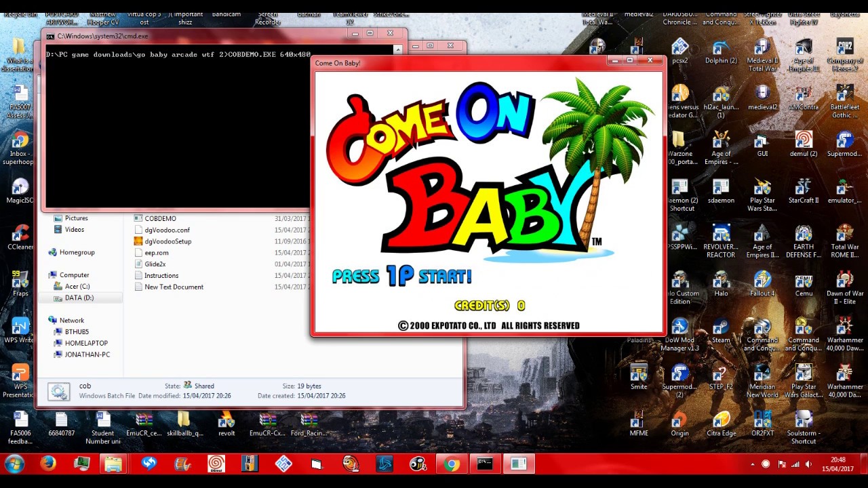Open the taskbar clock showing 20:48
The image size is (868, 488).
pyautogui.click(x=836, y=464)
